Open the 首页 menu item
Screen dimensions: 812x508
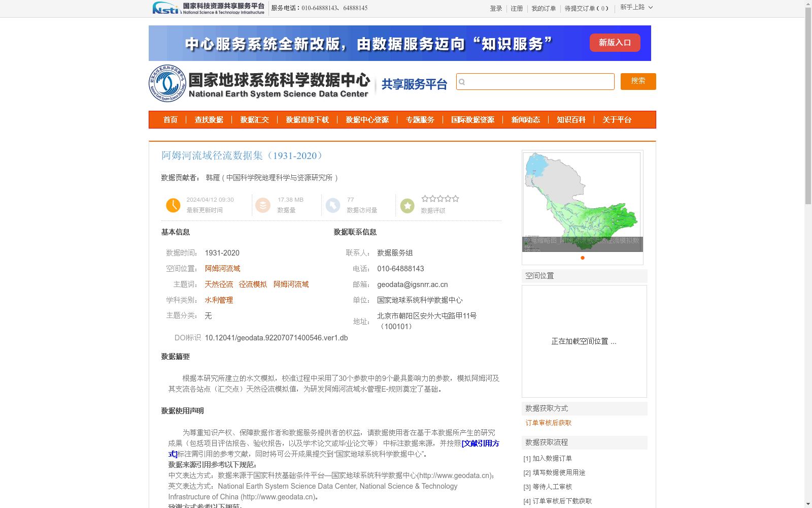pos(171,120)
